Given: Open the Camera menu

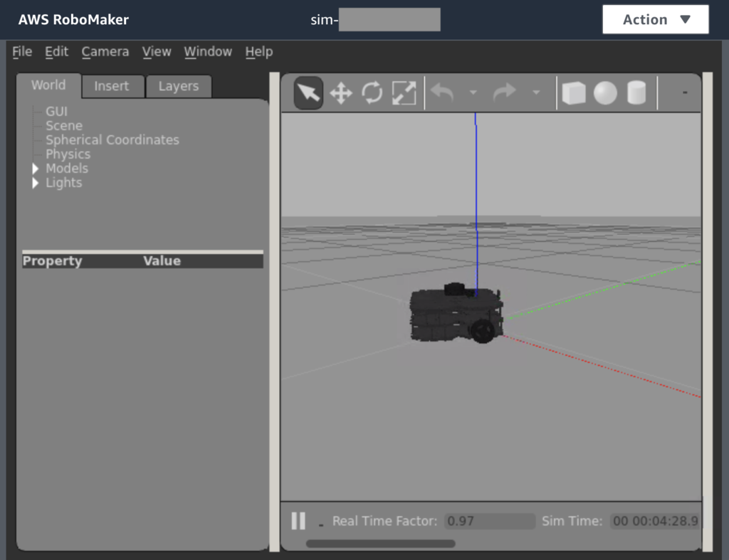Looking at the screenshot, I should tap(105, 51).
